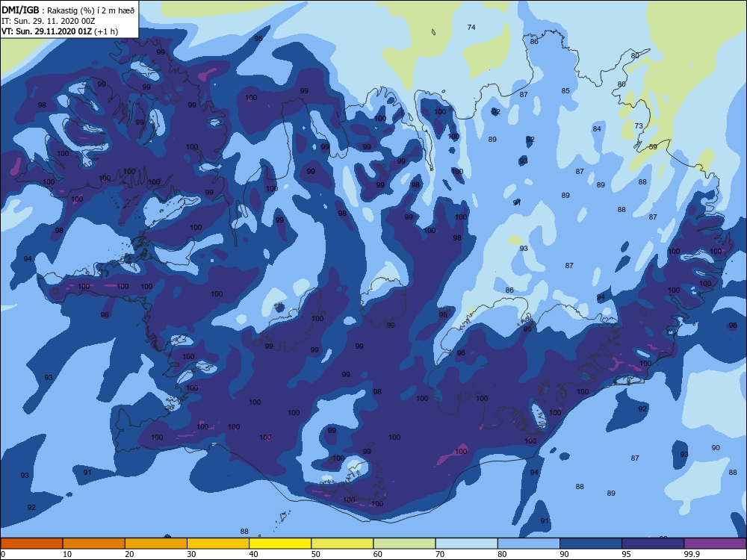
Task: Click the 10–20 orange legend swatch
Action: pos(94,544)
